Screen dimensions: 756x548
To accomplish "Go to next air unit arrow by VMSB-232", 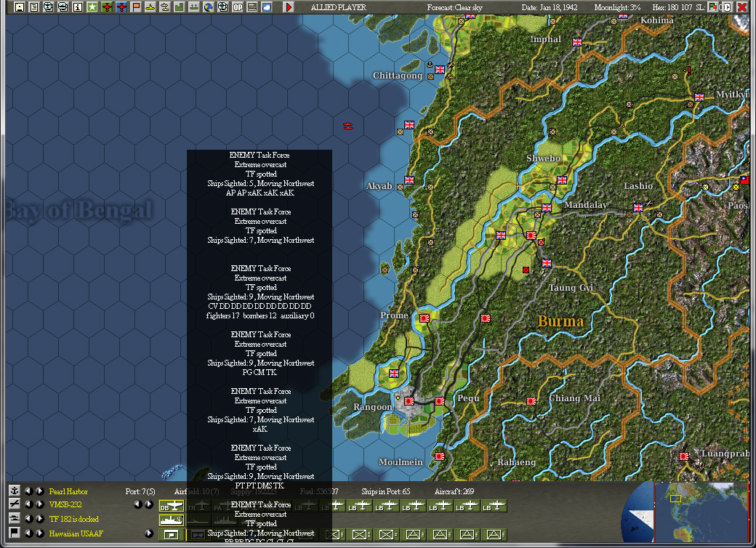I will click(x=40, y=504).
